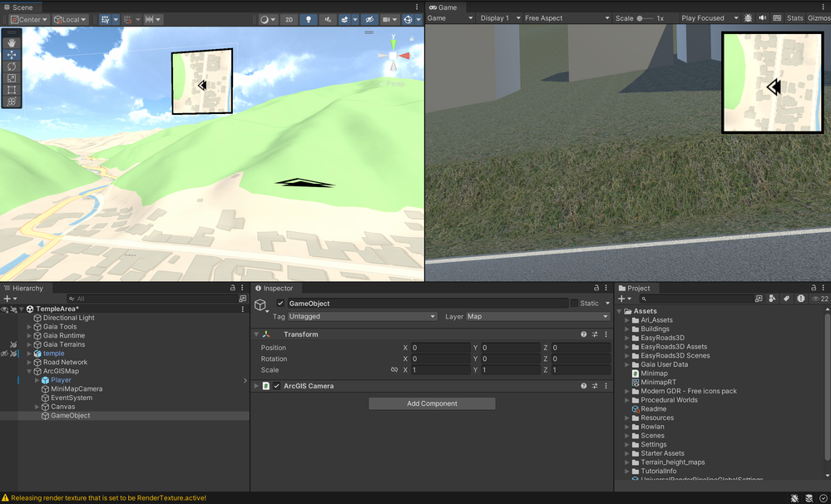This screenshot has height=504, width=831.
Task: Select MiniMapCamera in Hierarchy
Action: [77, 389]
